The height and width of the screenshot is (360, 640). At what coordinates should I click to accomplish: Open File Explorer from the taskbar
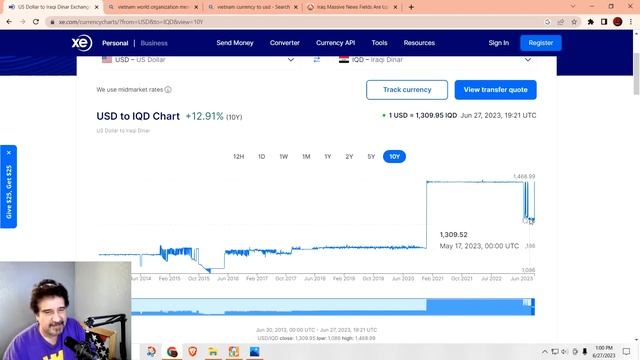213,351
